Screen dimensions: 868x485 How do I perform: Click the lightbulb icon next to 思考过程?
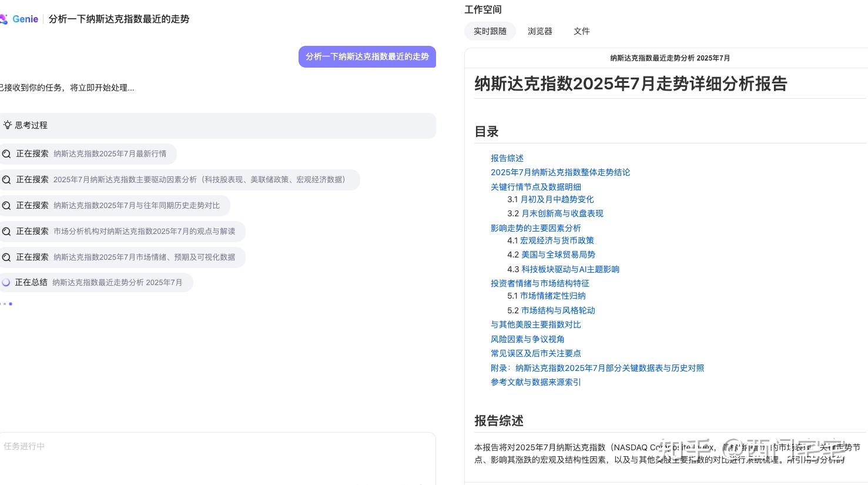[x=8, y=125]
